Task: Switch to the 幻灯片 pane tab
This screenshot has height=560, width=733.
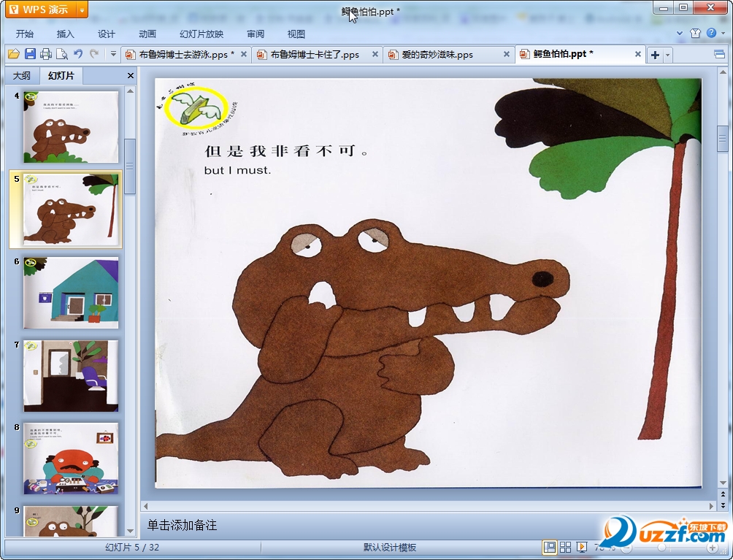Action: [61, 75]
